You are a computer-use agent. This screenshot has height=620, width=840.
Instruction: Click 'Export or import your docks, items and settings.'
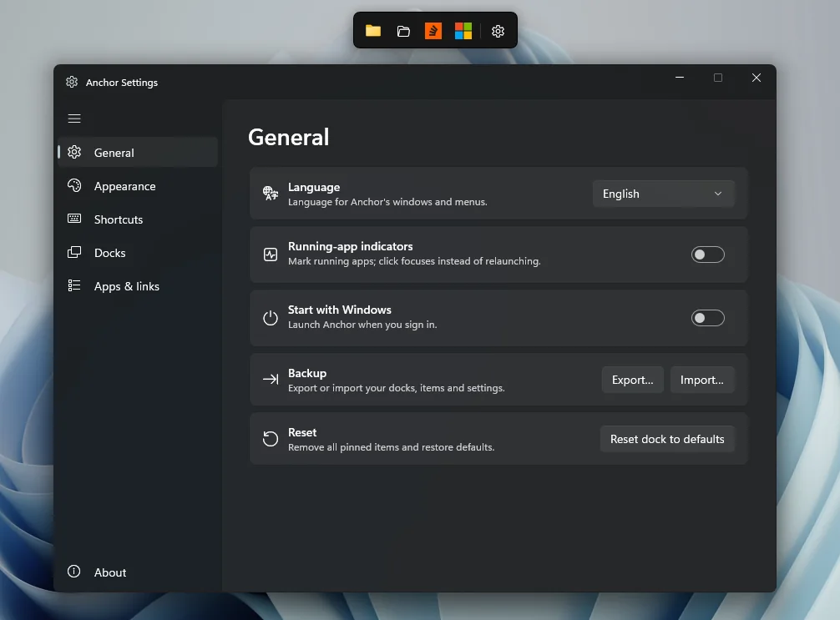397,388
